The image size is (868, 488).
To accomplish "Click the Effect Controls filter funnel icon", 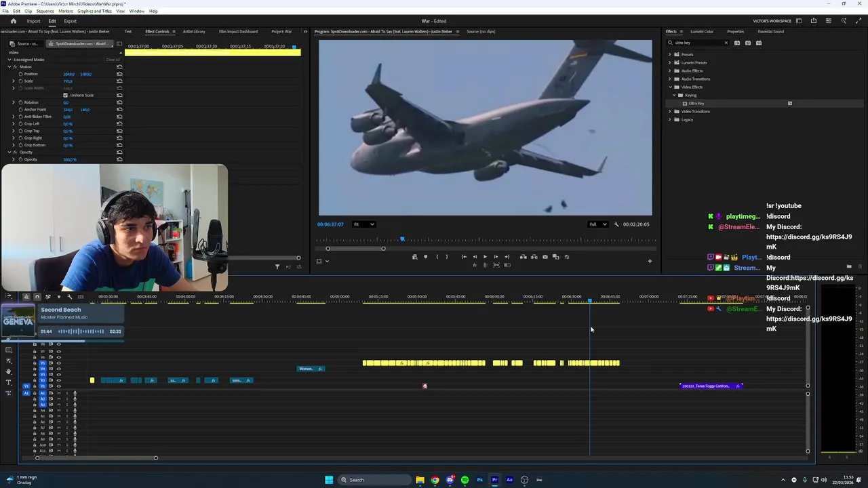I will point(277,266).
